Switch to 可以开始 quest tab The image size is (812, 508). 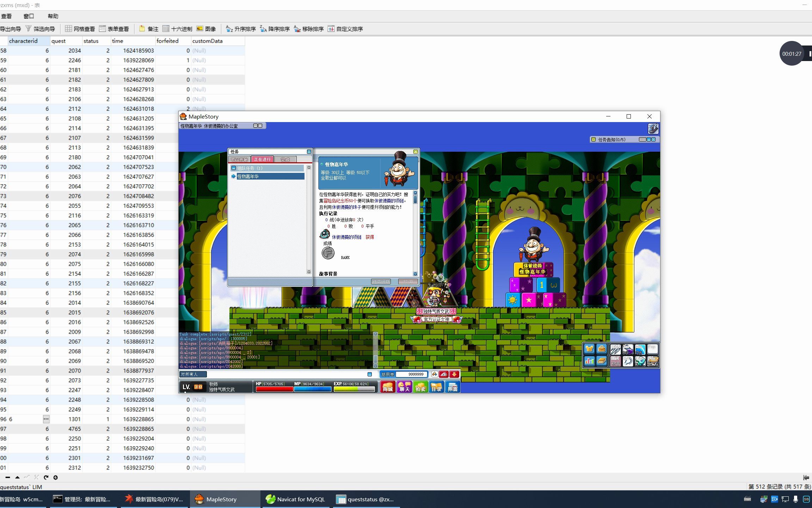[239, 159]
